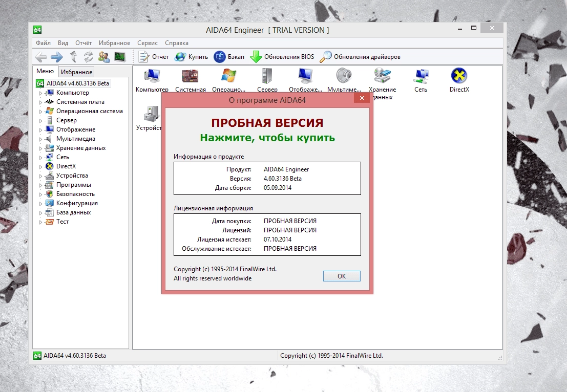
Task: Select Конфигурация in the tree
Action: pos(77,203)
